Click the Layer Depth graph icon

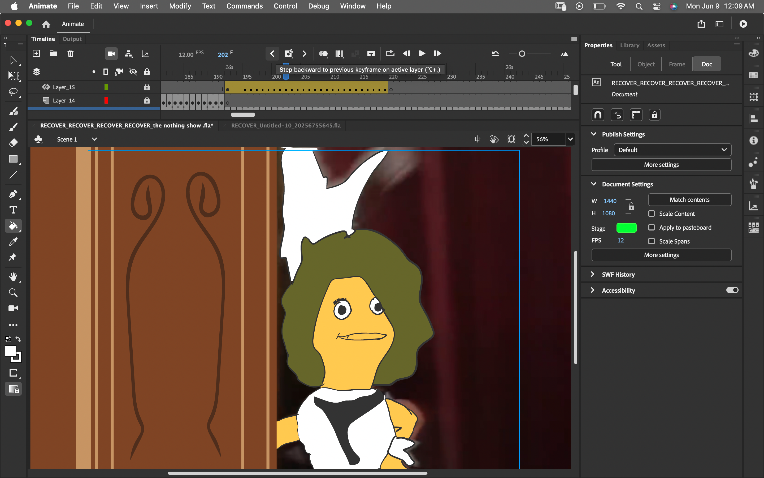(x=145, y=54)
